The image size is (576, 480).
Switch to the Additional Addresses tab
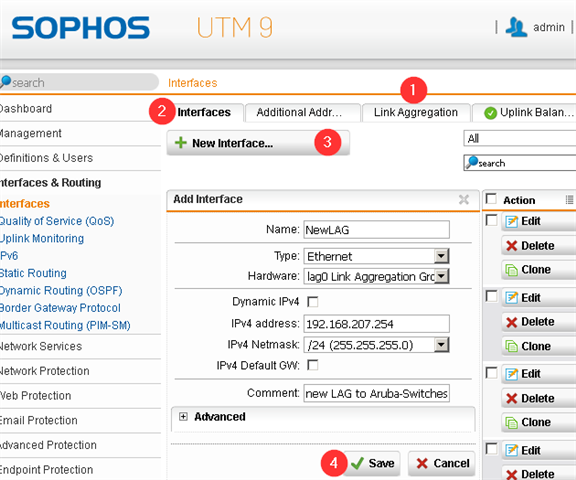click(302, 112)
